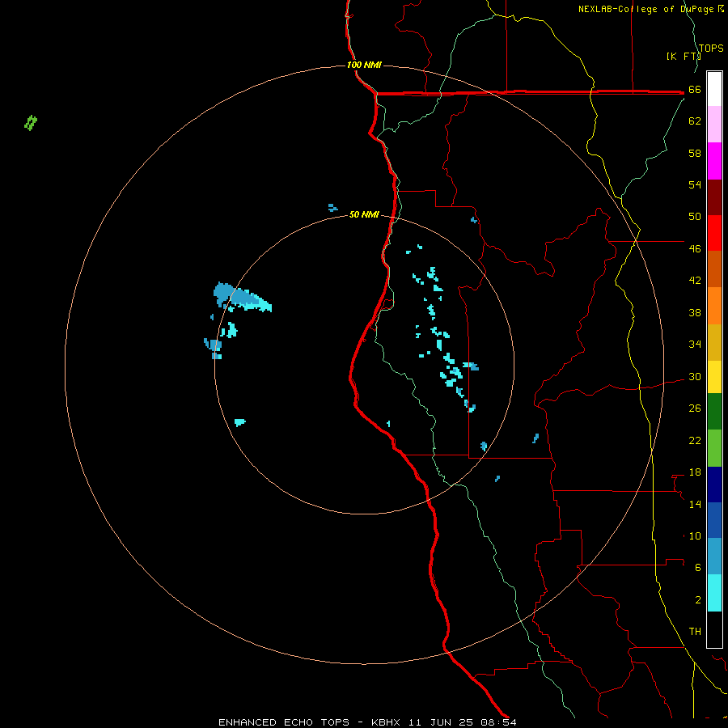Click the magenta legend swatch
728x728 pixels.
[x=714, y=161]
